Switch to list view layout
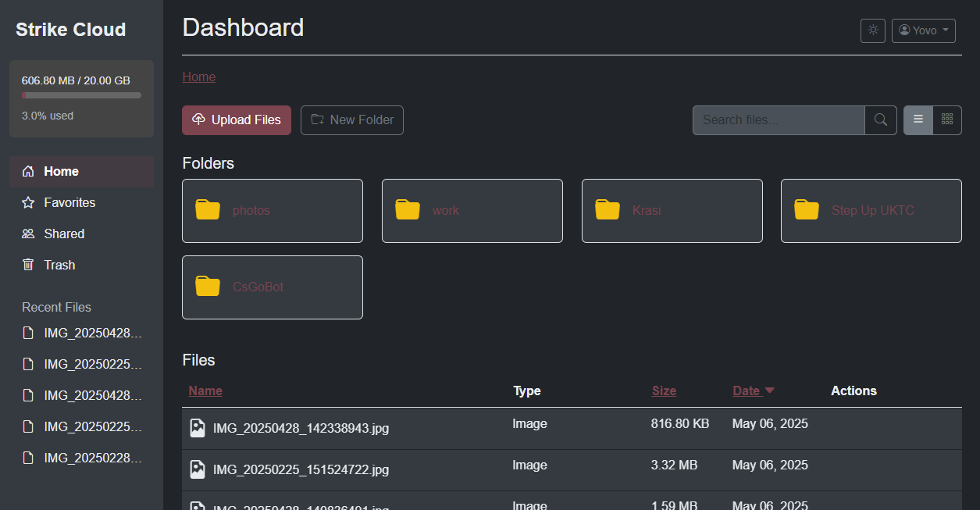The width and height of the screenshot is (980, 510). tap(918, 120)
